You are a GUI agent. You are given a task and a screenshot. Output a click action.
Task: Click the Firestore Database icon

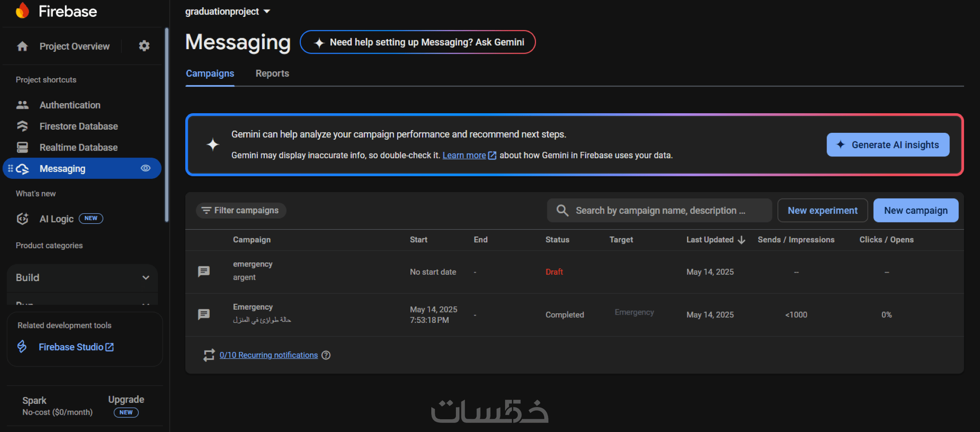(22, 126)
